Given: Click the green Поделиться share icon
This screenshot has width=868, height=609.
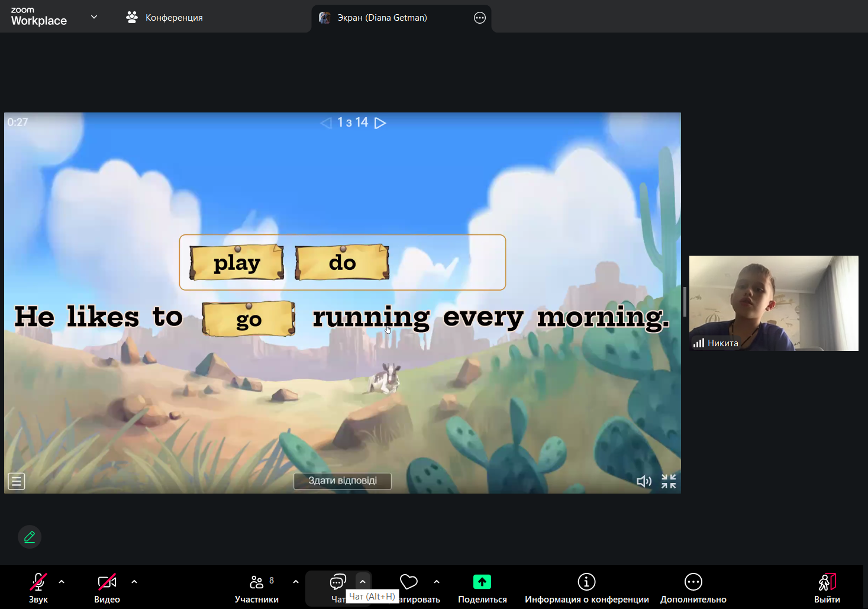Looking at the screenshot, I should [x=482, y=582].
